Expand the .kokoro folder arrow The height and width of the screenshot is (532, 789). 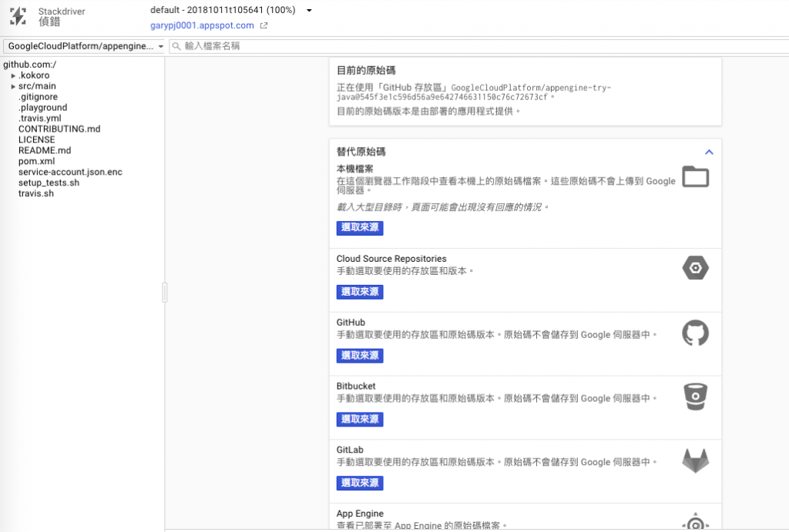point(13,76)
